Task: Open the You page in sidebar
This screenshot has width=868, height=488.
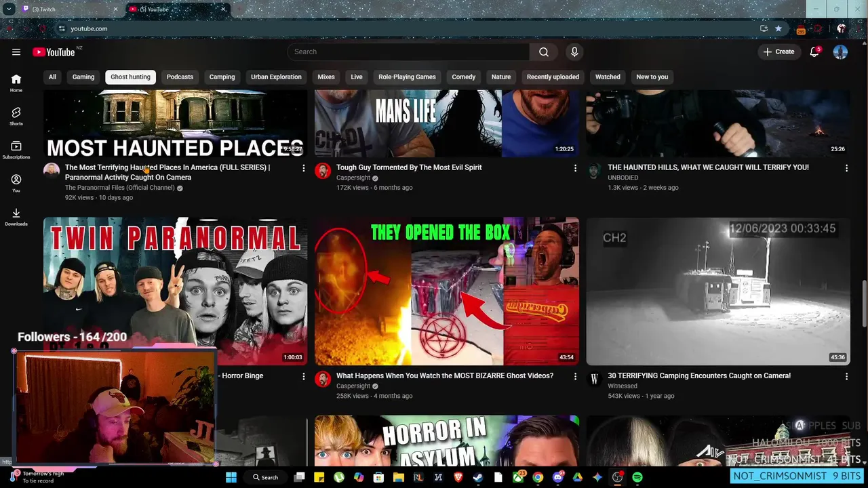Action: [x=16, y=183]
